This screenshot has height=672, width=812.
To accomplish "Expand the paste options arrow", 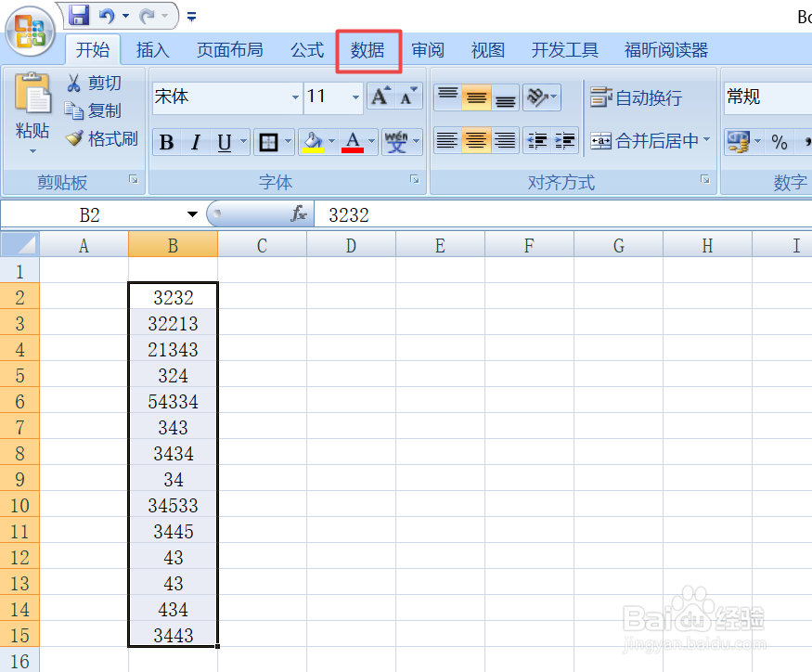I will coord(32,151).
